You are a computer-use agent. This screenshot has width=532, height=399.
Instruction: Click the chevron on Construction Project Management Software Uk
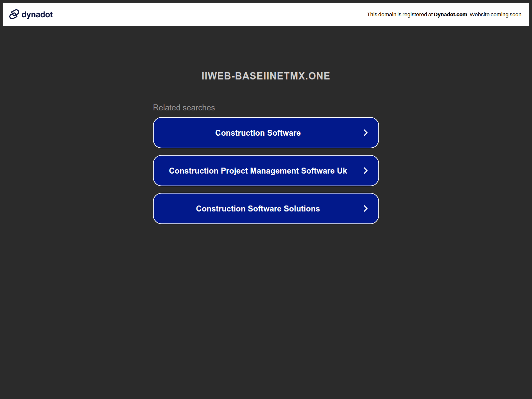tap(365, 171)
